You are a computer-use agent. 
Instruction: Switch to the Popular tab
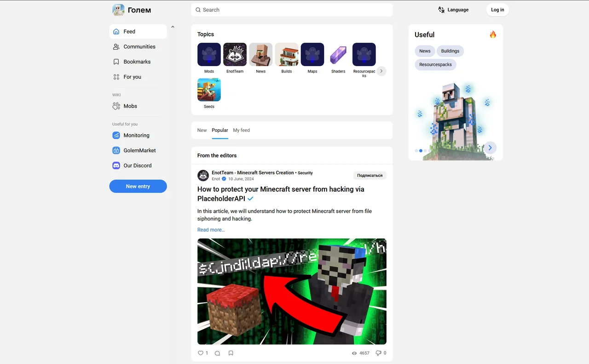coord(220,130)
